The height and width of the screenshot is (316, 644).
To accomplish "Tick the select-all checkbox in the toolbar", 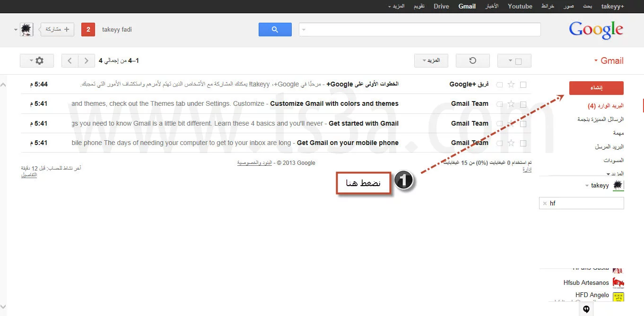I will (x=518, y=61).
